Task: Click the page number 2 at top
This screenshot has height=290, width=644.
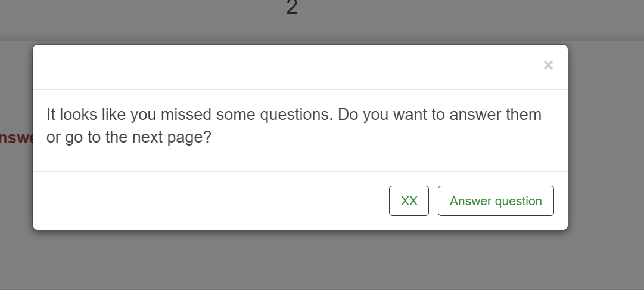Action: (x=291, y=8)
